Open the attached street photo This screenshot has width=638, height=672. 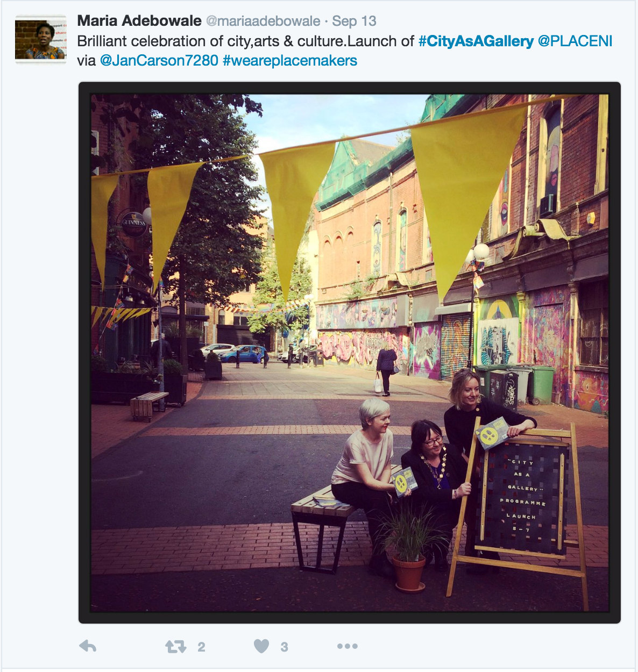(350, 353)
